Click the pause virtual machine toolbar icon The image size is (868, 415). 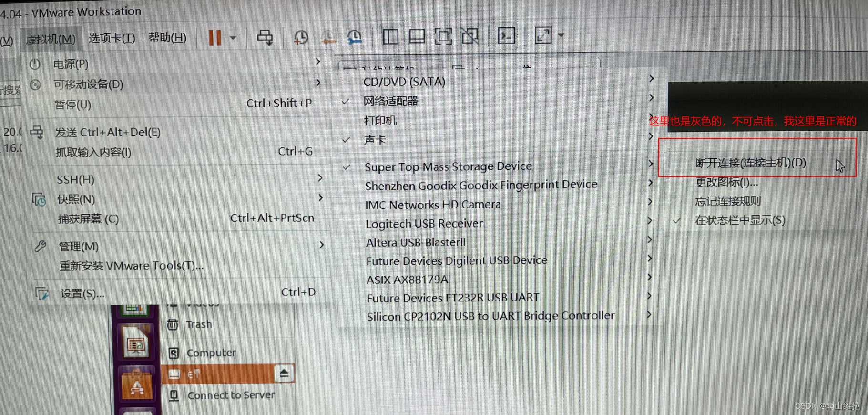point(215,38)
